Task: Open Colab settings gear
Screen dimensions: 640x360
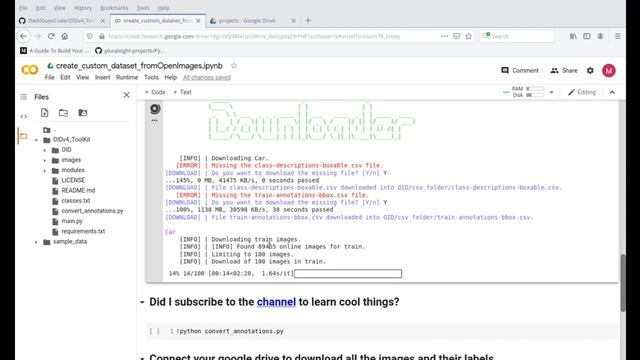Action: 590,71
